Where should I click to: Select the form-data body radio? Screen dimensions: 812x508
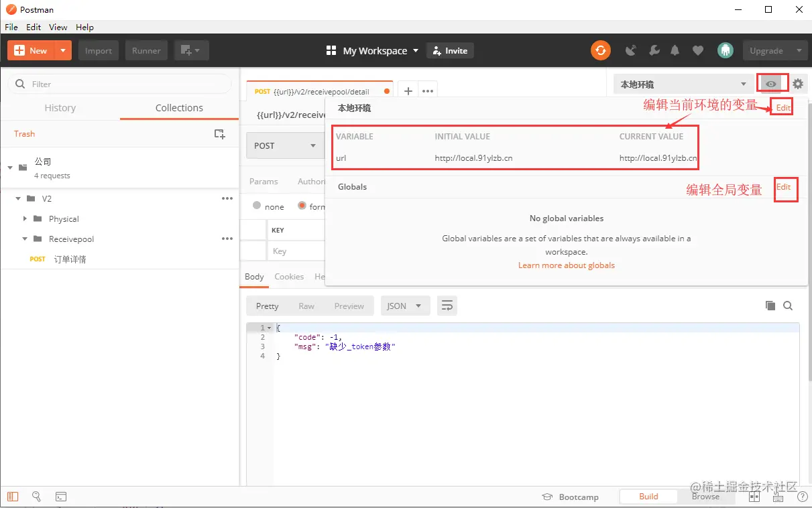pyautogui.click(x=302, y=206)
